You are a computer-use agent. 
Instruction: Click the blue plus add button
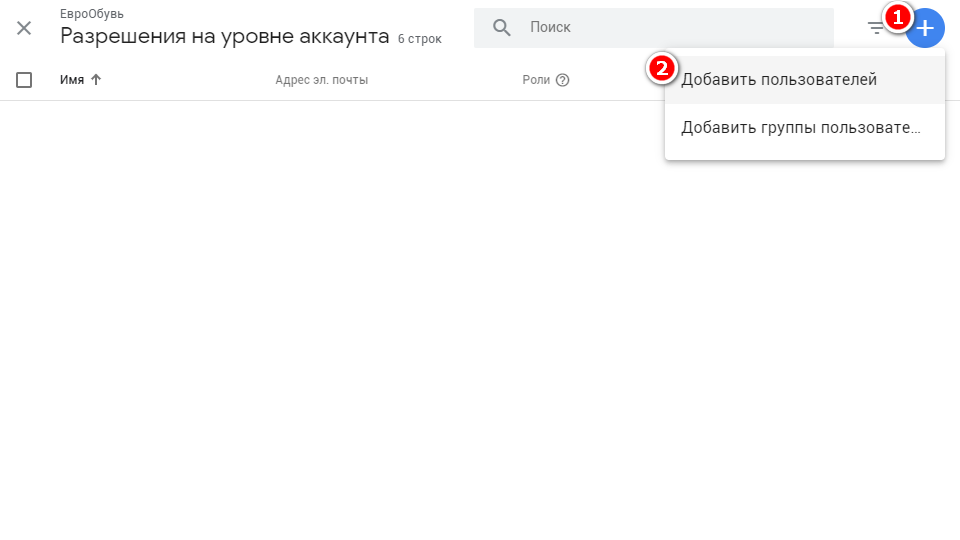click(x=925, y=28)
